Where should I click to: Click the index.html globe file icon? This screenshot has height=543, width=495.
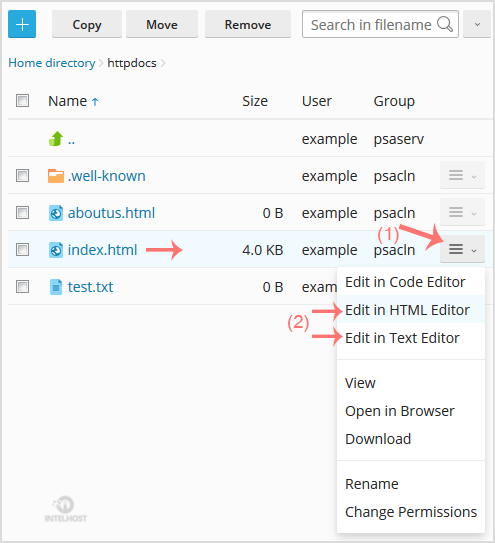[x=56, y=250]
